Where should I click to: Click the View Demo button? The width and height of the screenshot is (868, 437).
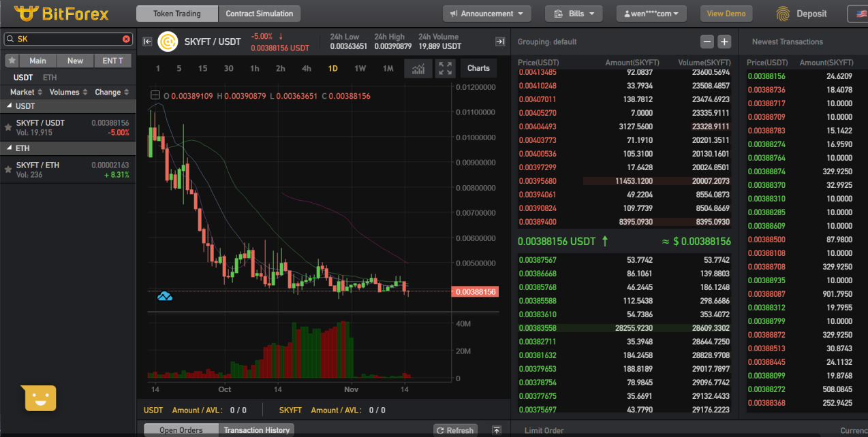[726, 14]
